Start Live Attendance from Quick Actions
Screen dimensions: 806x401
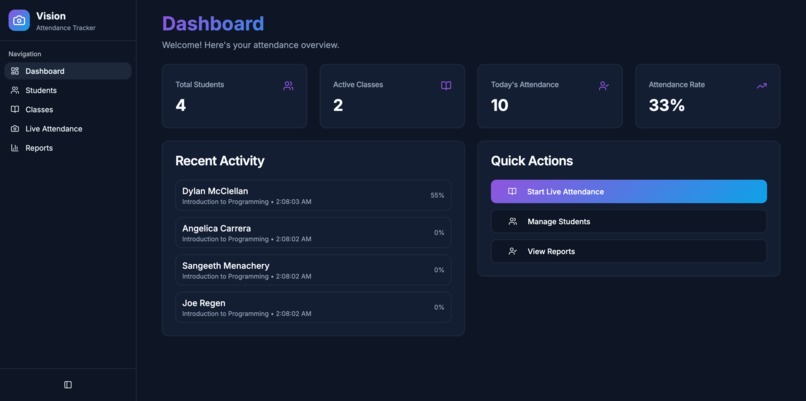(x=629, y=191)
